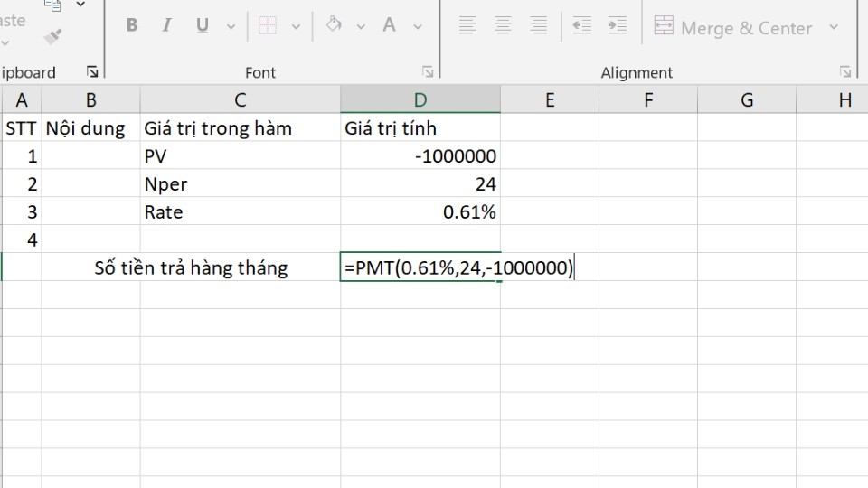
Task: Select STT cell numbered 4
Action: pyautogui.click(x=21, y=239)
